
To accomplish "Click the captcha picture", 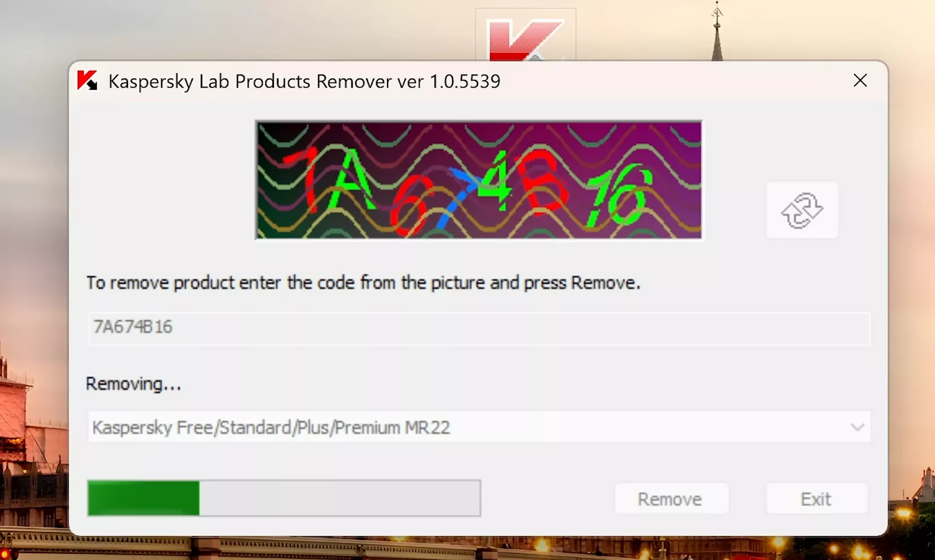I will pyautogui.click(x=479, y=180).
